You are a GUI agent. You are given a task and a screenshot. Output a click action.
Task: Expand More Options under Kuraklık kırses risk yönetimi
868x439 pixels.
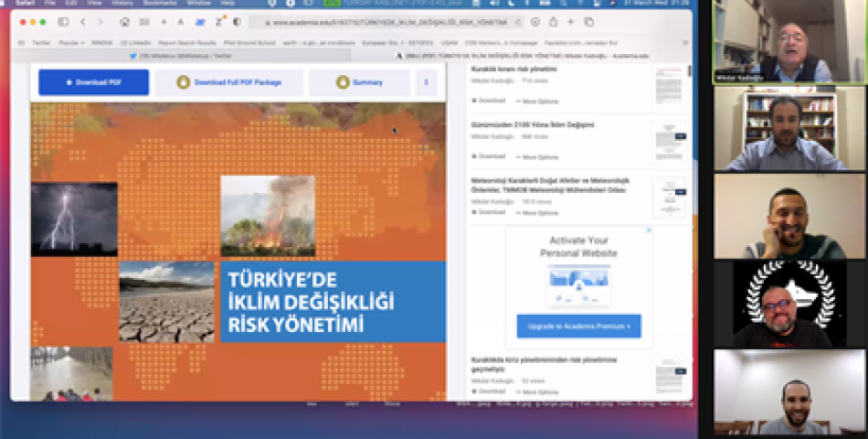click(x=536, y=101)
